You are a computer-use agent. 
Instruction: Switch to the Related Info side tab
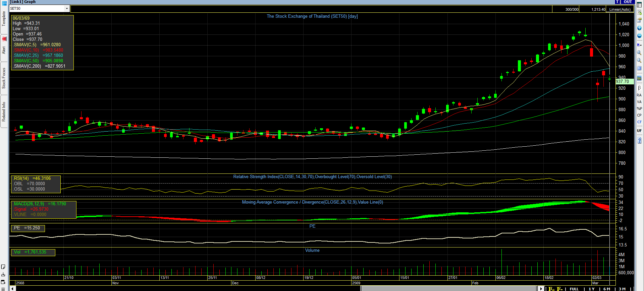pyautogui.click(x=4, y=112)
